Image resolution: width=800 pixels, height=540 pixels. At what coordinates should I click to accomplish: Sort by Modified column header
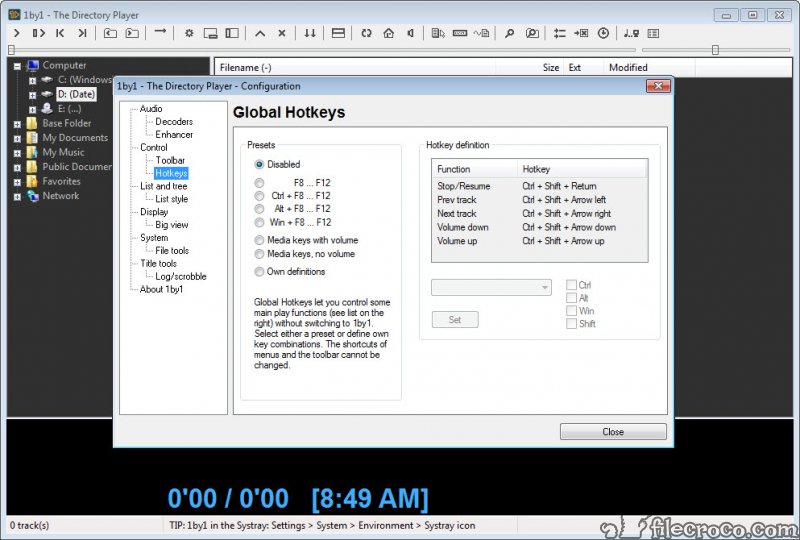click(649, 67)
